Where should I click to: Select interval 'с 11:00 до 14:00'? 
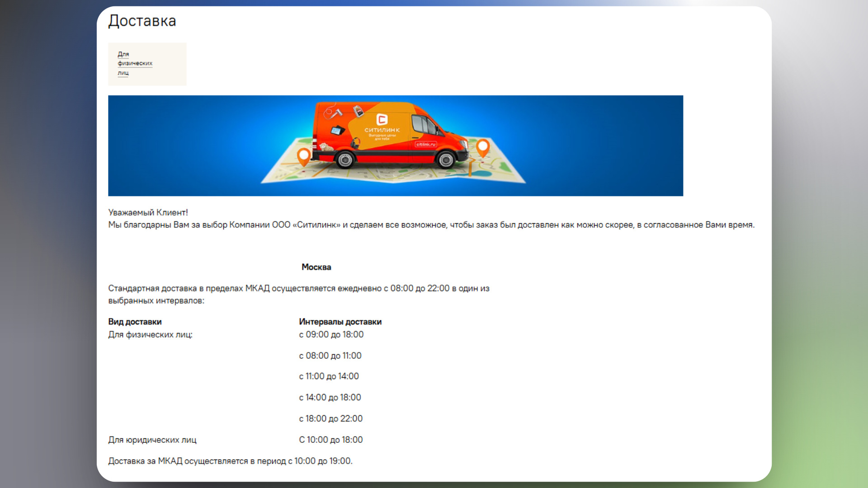(x=329, y=376)
